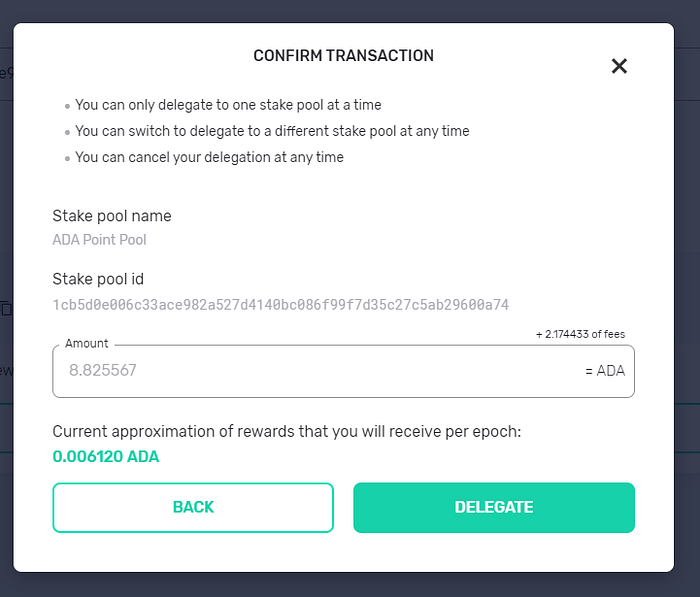Click the DELEGATE button

(x=494, y=507)
